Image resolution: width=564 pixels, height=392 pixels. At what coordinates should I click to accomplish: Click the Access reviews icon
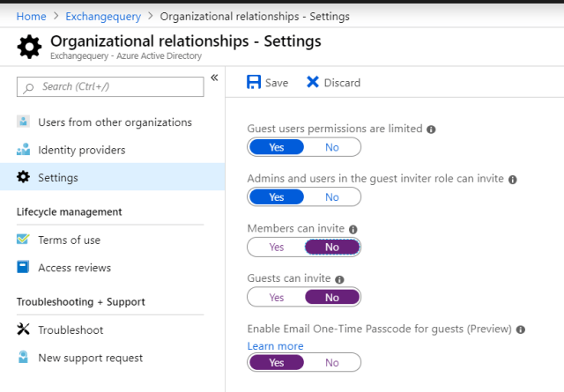24,268
